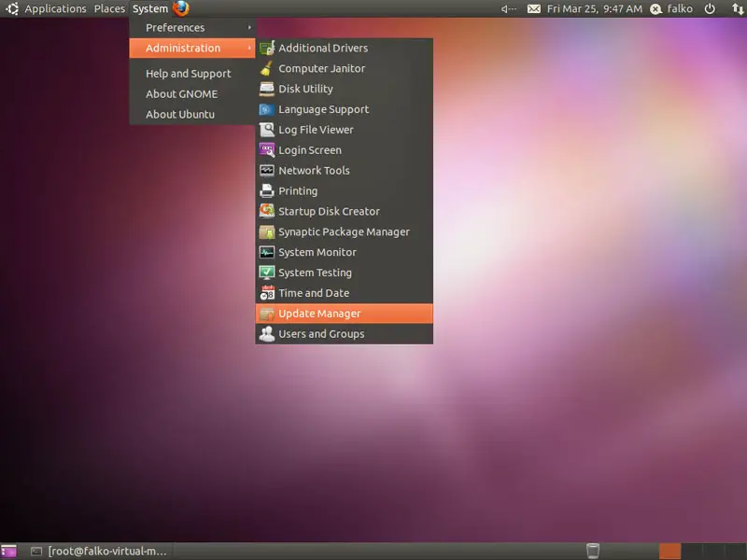The image size is (747, 560).
Task: Click the show desktop icon in bottom panel
Action: tap(8, 552)
